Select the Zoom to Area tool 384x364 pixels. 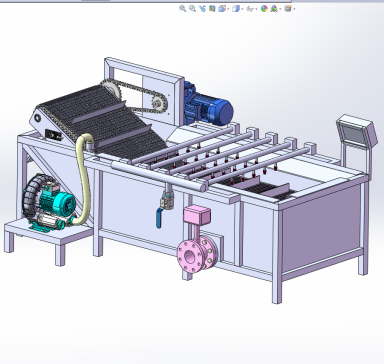point(192,9)
